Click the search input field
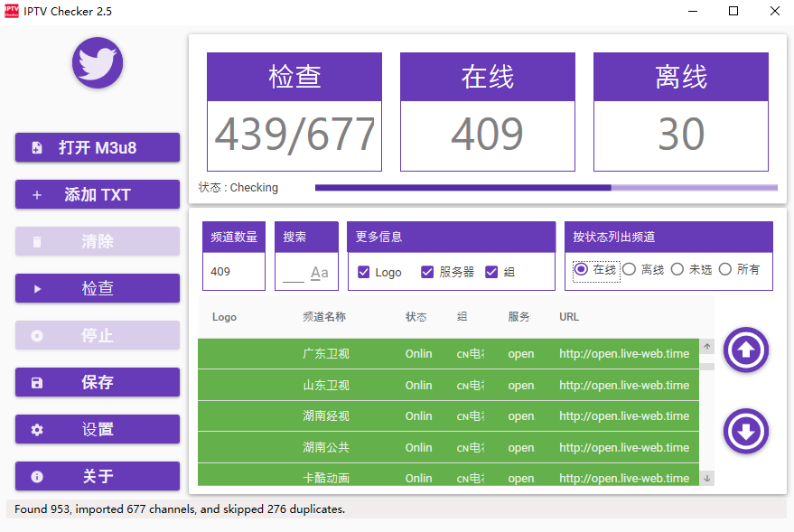The image size is (794, 532). (x=294, y=274)
